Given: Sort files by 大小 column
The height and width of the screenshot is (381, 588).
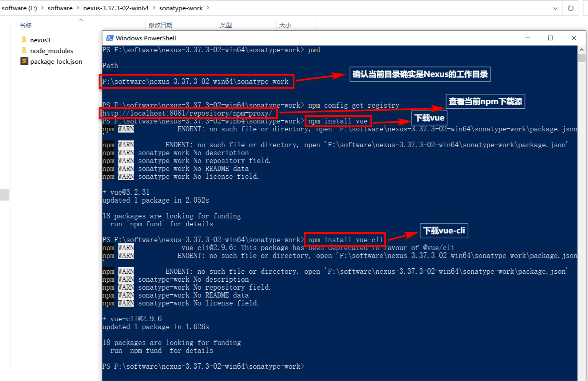Looking at the screenshot, I should tap(285, 25).
